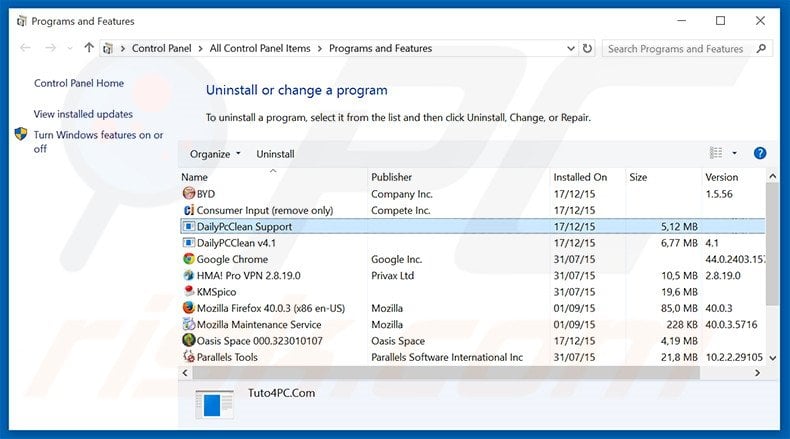The height and width of the screenshot is (439, 790).
Task: Sort by the Version column header
Action: (x=733, y=177)
